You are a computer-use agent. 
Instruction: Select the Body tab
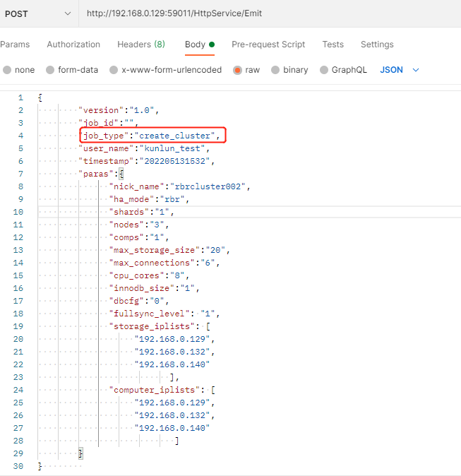click(195, 44)
